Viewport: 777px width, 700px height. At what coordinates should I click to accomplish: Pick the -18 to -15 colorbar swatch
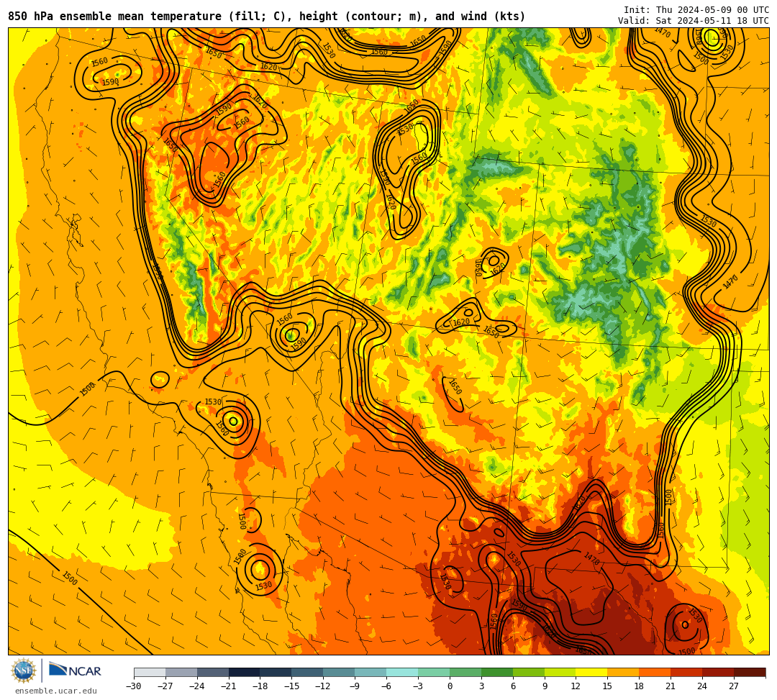point(276,672)
